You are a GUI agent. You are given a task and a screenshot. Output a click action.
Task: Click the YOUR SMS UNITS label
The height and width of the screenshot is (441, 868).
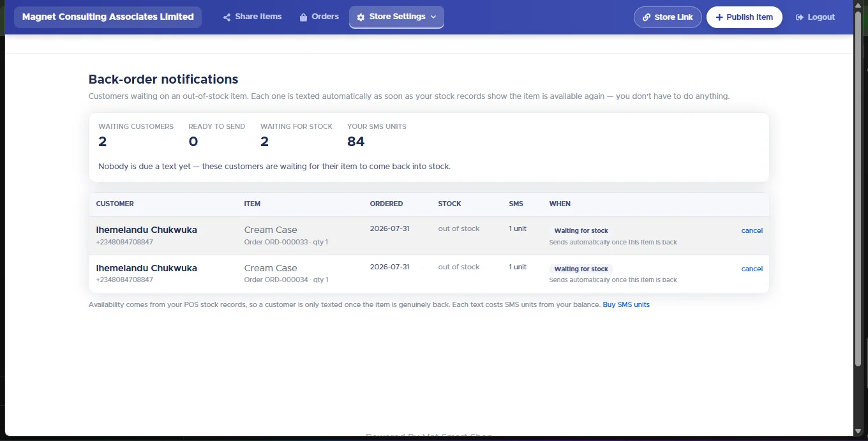[x=377, y=126]
